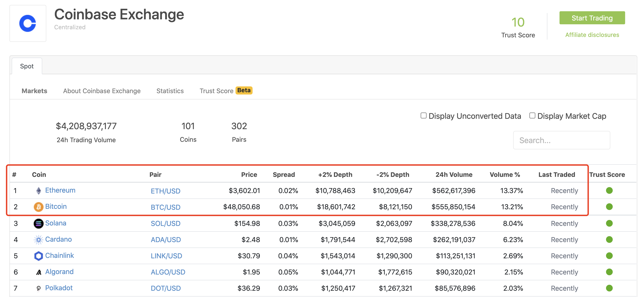The width and height of the screenshot is (644, 297).
Task: Sort by the +2% Depth column header
Action: [335, 175]
